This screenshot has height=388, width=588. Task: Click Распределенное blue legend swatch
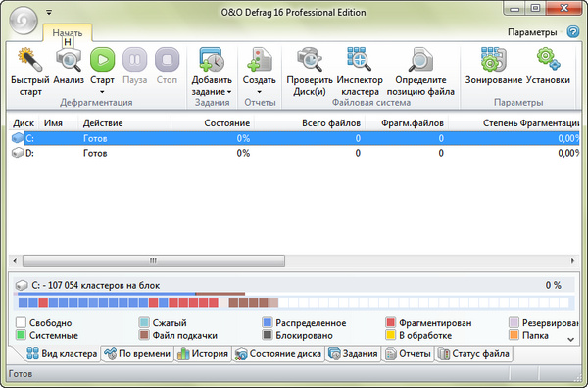pyautogui.click(x=268, y=322)
